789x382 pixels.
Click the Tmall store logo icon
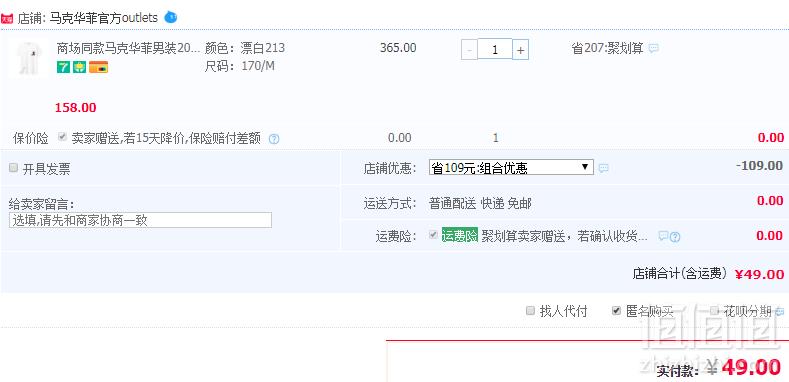pyautogui.click(x=7, y=19)
